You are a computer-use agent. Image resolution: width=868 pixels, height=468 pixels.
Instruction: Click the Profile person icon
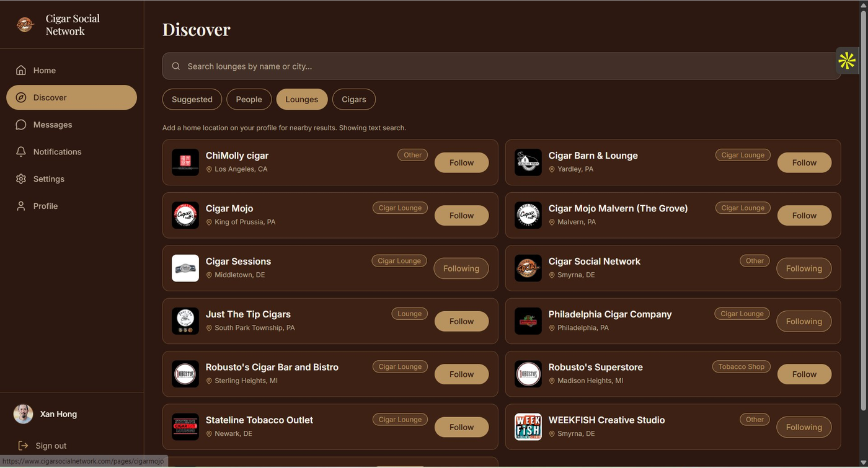click(21, 206)
